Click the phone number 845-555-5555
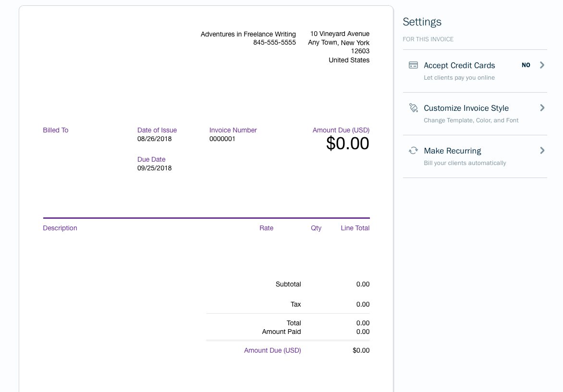 coord(274,42)
